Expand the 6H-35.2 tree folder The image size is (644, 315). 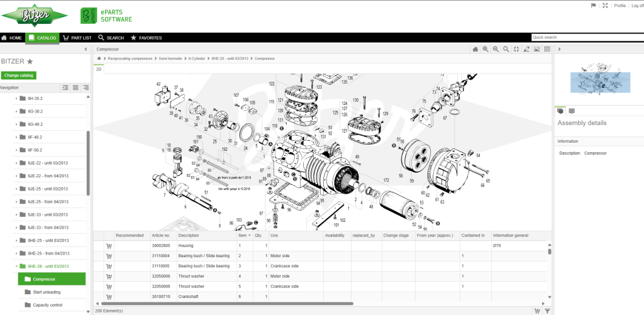click(x=16, y=99)
